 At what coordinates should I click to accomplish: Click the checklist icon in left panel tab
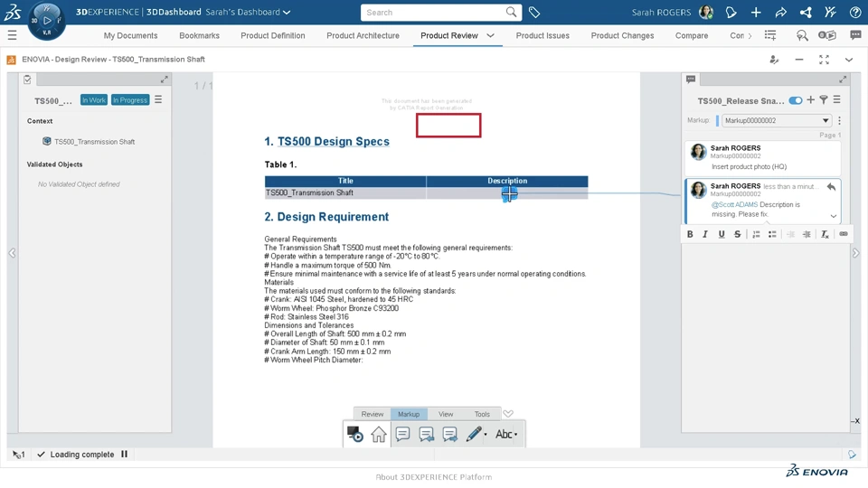27,80
